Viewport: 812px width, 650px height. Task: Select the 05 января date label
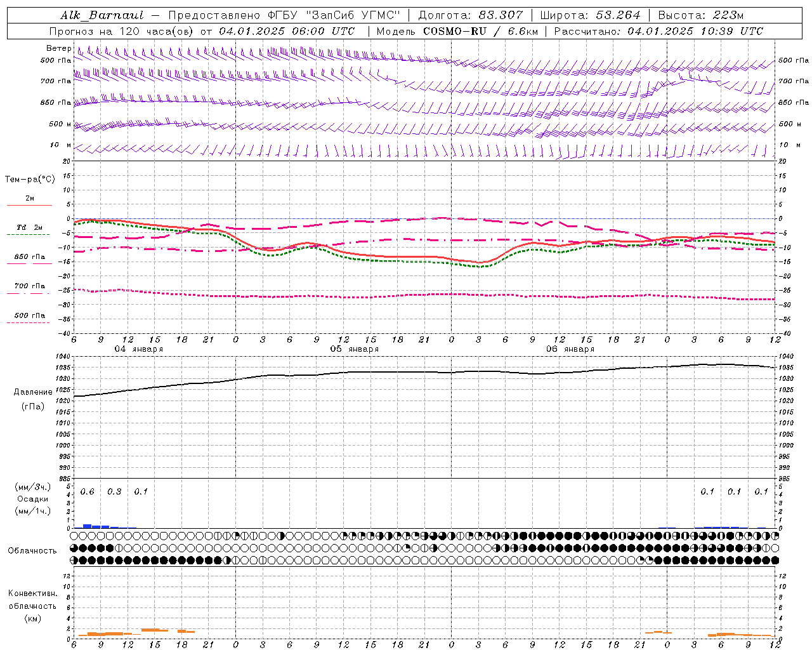(354, 349)
